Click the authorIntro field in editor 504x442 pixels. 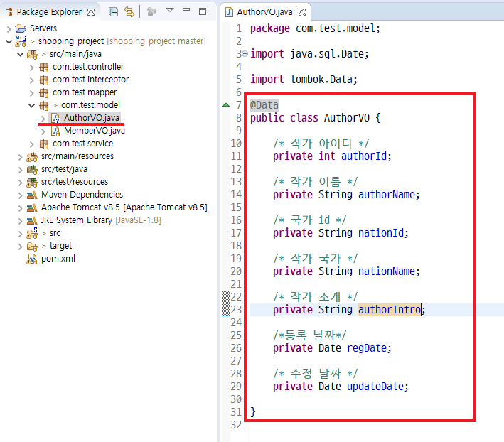tap(390, 309)
